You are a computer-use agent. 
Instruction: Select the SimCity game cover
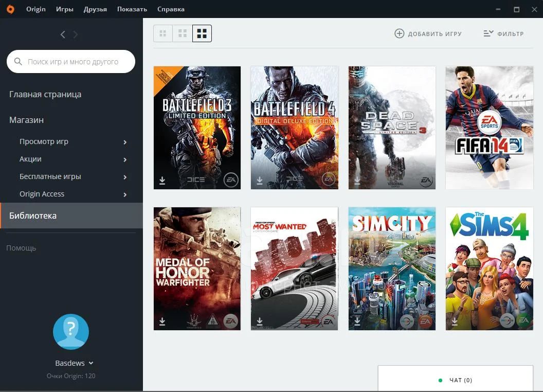point(392,269)
